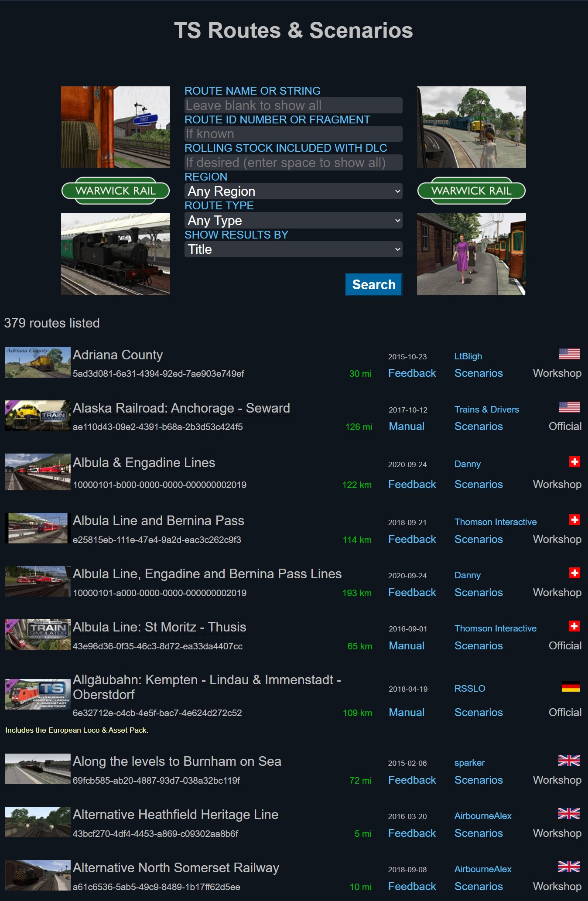
Task: Open sparker author link
Action: pyautogui.click(x=469, y=763)
